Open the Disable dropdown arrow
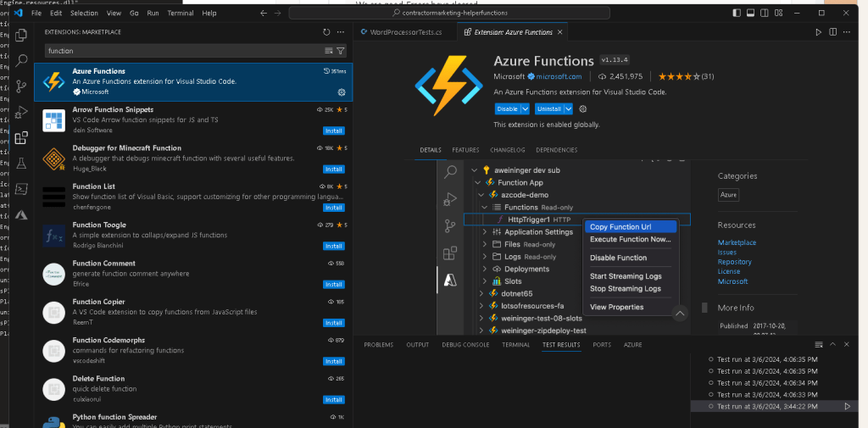The width and height of the screenshot is (868, 428). click(x=526, y=109)
